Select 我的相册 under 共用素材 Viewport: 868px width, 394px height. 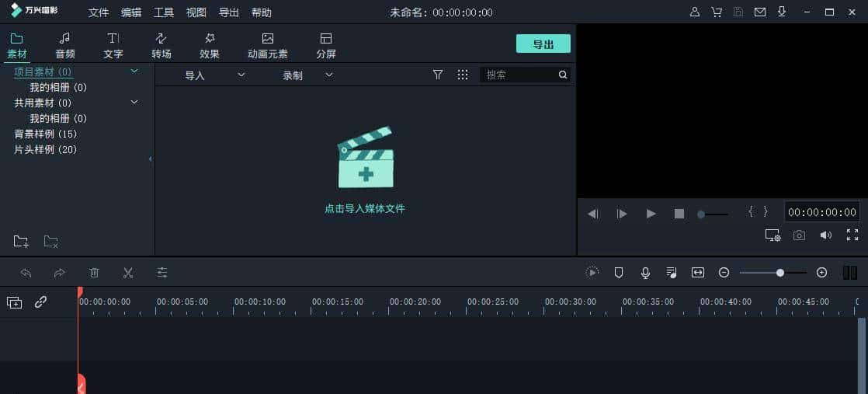[58, 119]
